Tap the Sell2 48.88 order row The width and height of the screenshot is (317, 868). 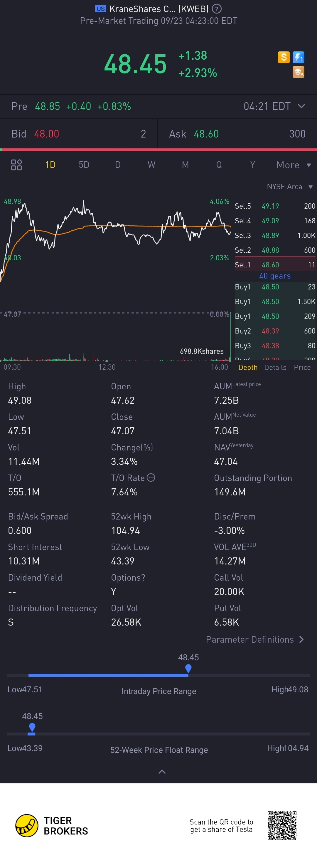click(275, 250)
